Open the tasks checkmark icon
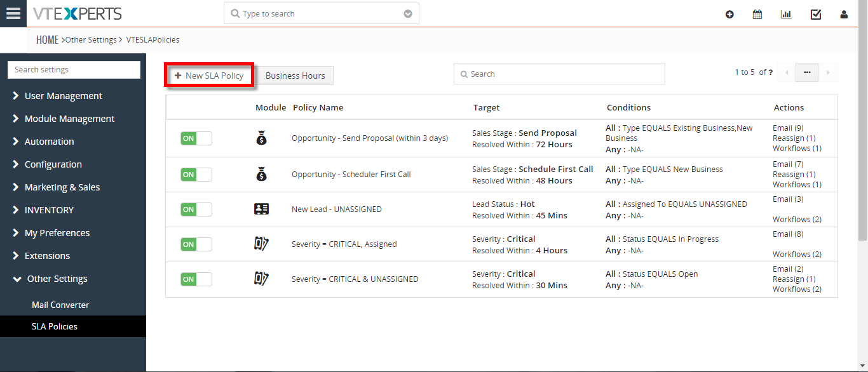Screen dimensions: 868x372 (x=816, y=14)
